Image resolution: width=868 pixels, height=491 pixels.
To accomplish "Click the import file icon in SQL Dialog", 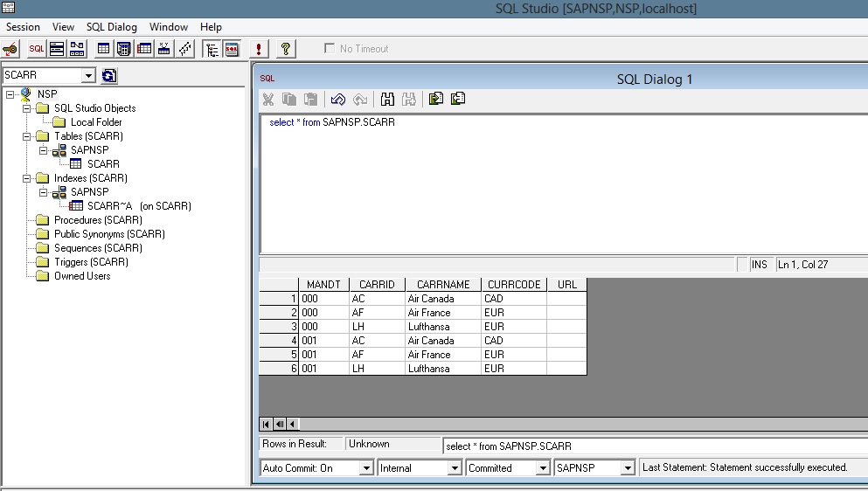I will coord(436,100).
